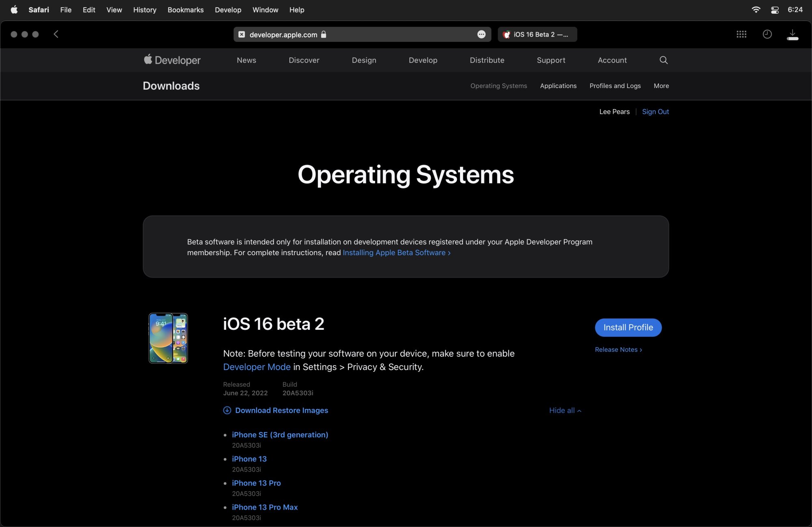Open the Safari history clock icon
Screen dimensions: 812x527
[767, 34]
